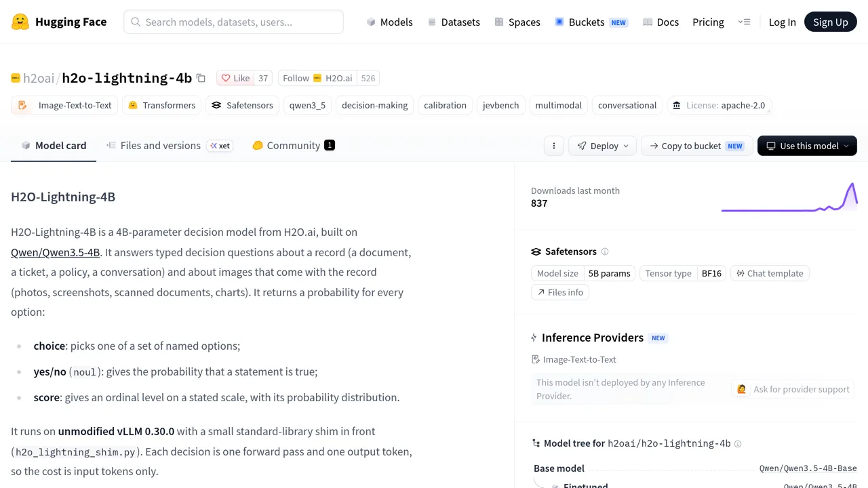Open the Chat template button
Viewport: 868px width, 488px height.
[x=770, y=273]
